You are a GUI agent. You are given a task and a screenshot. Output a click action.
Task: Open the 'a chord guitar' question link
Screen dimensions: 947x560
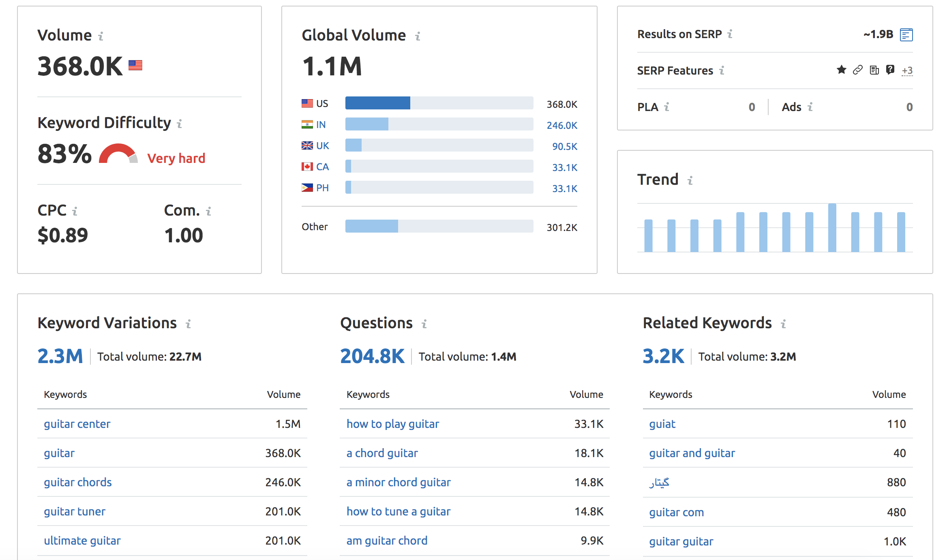pos(382,453)
